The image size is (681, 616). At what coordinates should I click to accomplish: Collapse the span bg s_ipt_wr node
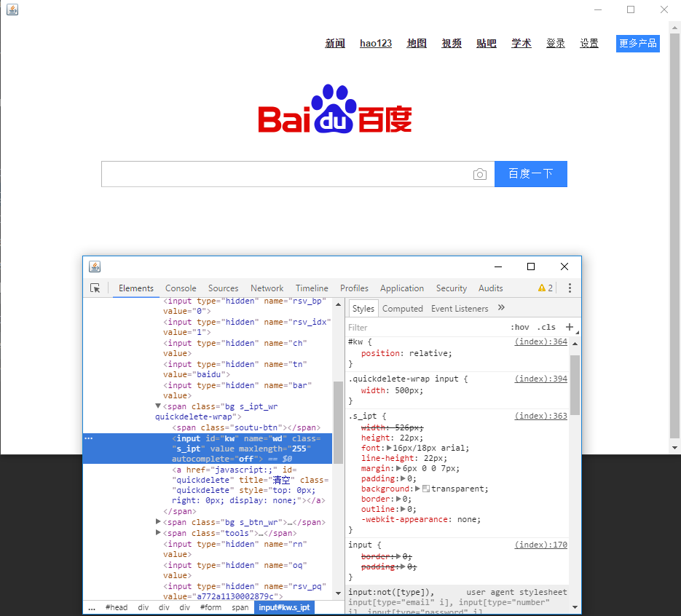158,406
